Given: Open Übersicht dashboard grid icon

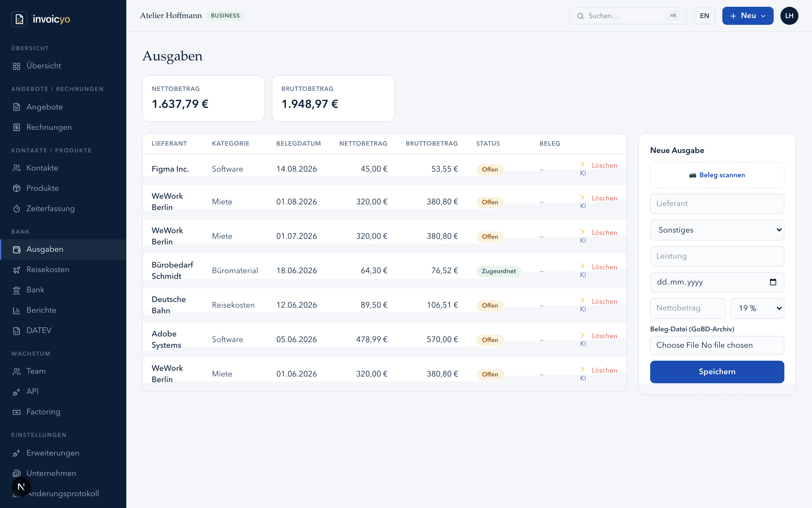Looking at the screenshot, I should (x=17, y=66).
